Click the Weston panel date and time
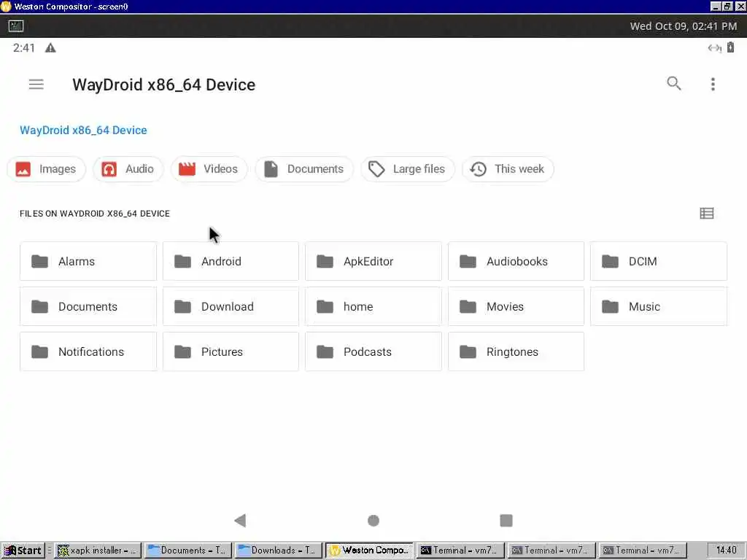 pos(683,26)
